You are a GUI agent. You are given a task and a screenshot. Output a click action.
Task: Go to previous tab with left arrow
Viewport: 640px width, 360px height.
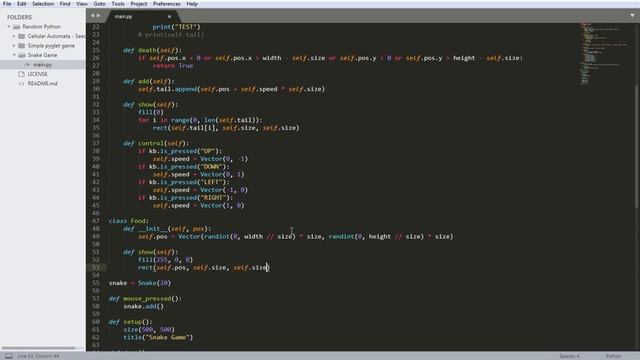point(93,16)
